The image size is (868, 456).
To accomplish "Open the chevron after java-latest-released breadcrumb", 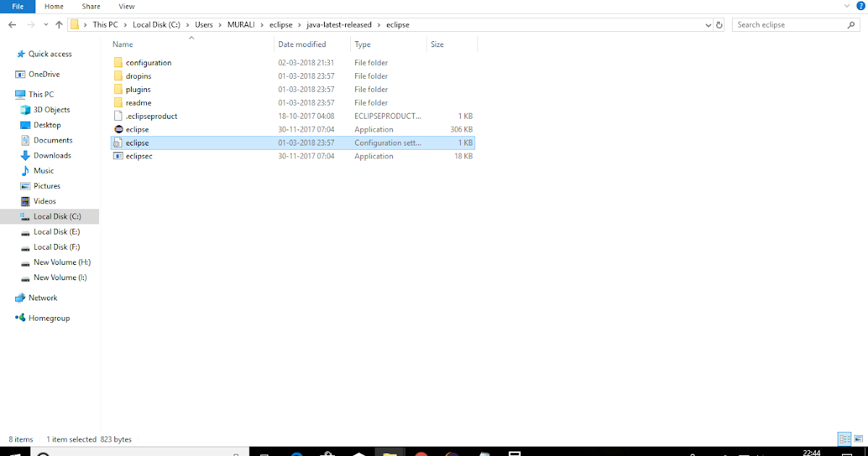I will (x=379, y=25).
